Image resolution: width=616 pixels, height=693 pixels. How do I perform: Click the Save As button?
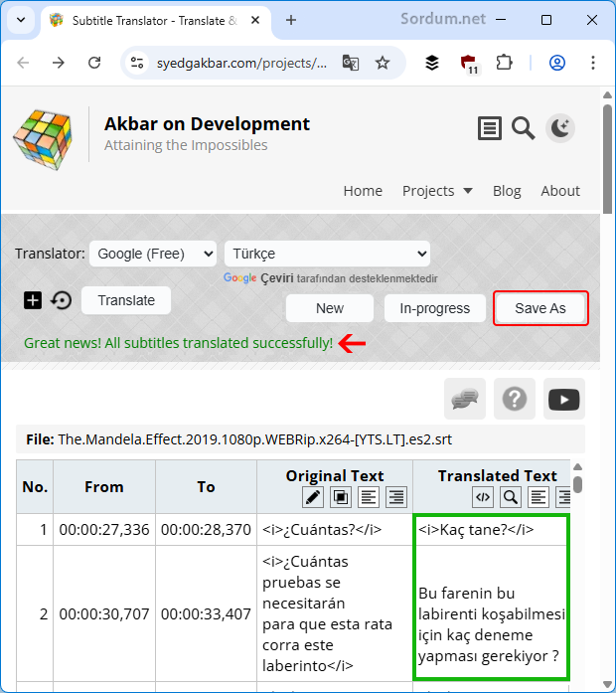[x=540, y=308]
